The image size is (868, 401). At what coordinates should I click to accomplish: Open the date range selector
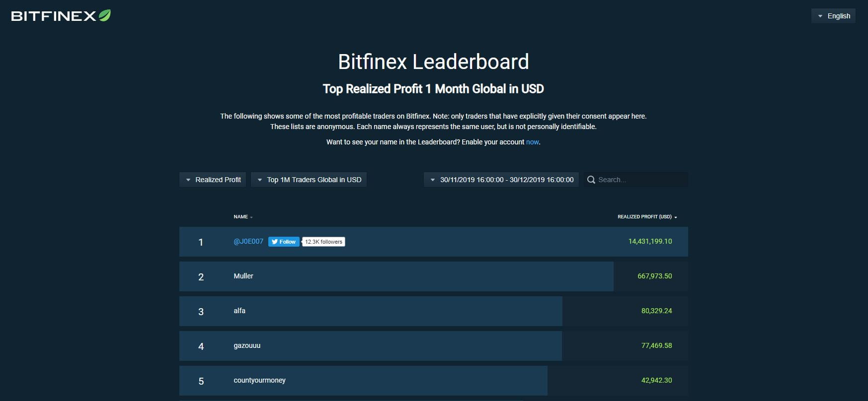tap(501, 180)
